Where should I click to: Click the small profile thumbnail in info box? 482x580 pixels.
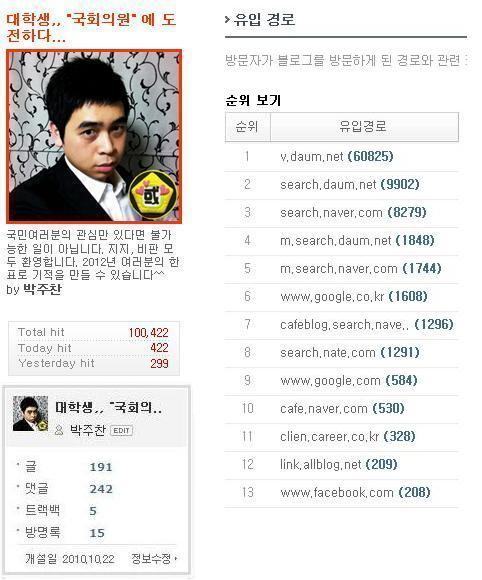coord(30,414)
